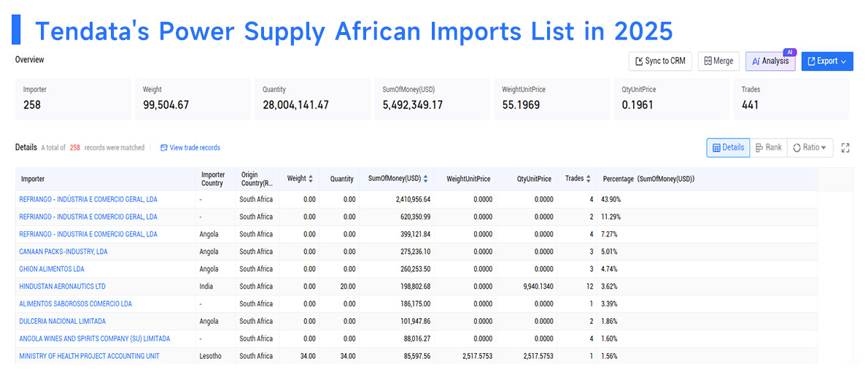Open GHION ALIMENTOS LDA importer
Screen dimensions: 868x372
click(x=52, y=269)
